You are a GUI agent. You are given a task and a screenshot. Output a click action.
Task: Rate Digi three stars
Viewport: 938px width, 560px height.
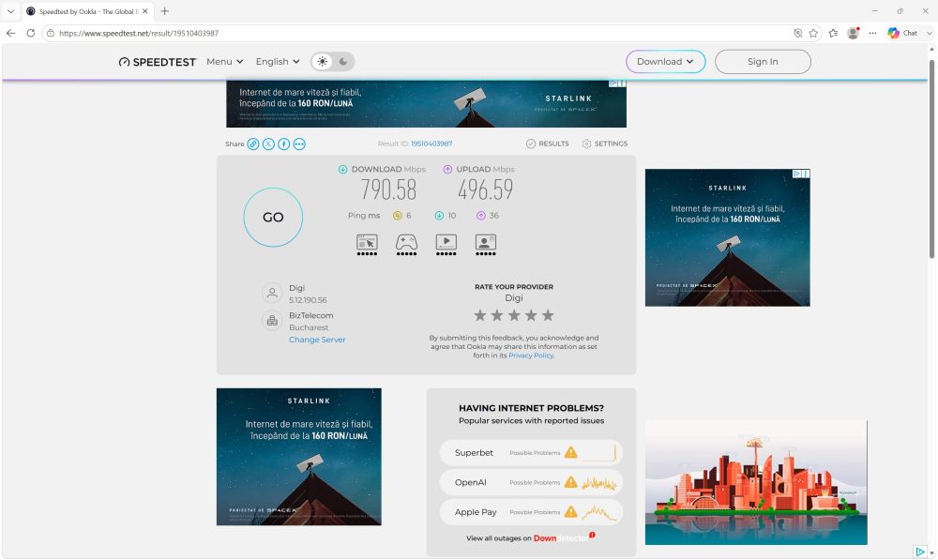514,315
